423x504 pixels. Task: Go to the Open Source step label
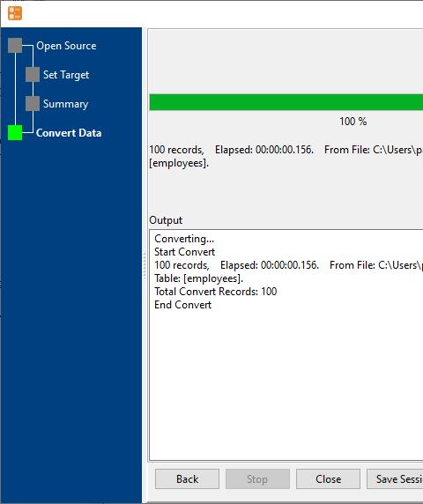pos(66,46)
